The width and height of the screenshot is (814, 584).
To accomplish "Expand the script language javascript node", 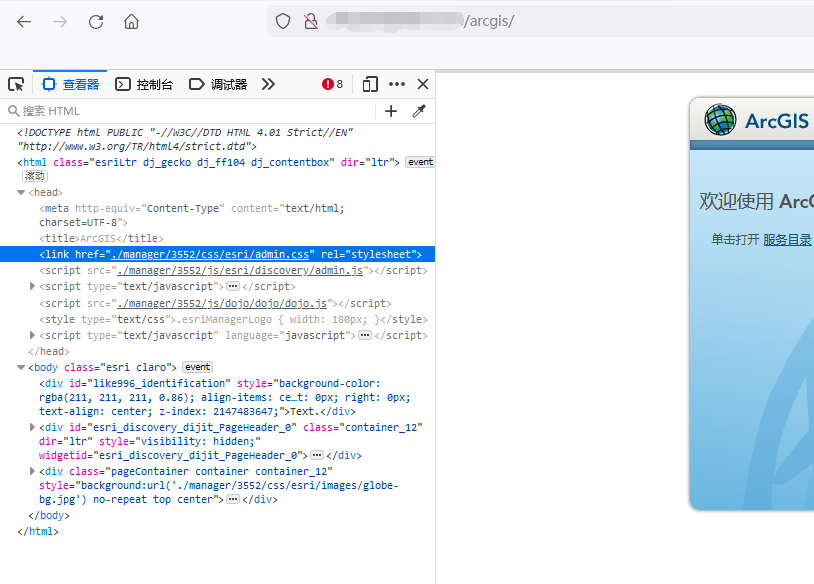I will click(x=32, y=335).
